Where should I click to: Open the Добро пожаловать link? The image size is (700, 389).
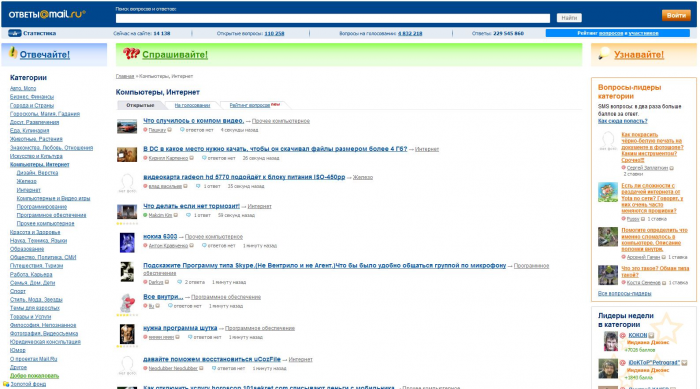[34, 376]
